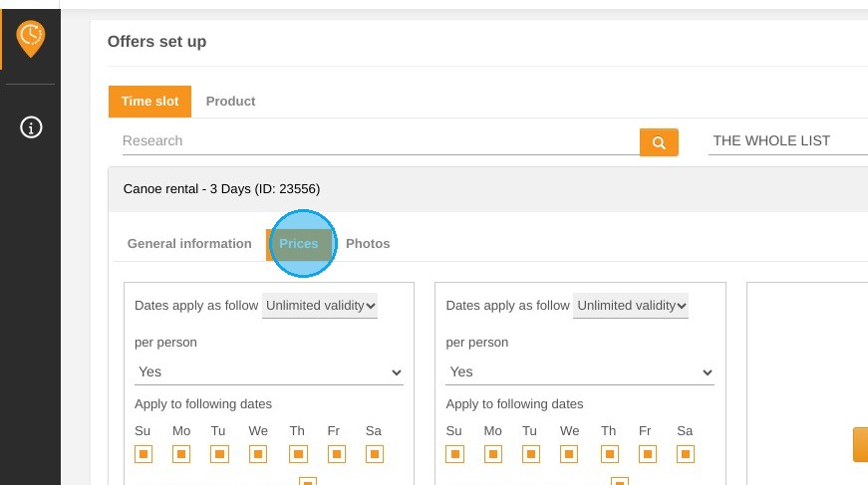Toggle Tu checkbox in second price panel

531,454
